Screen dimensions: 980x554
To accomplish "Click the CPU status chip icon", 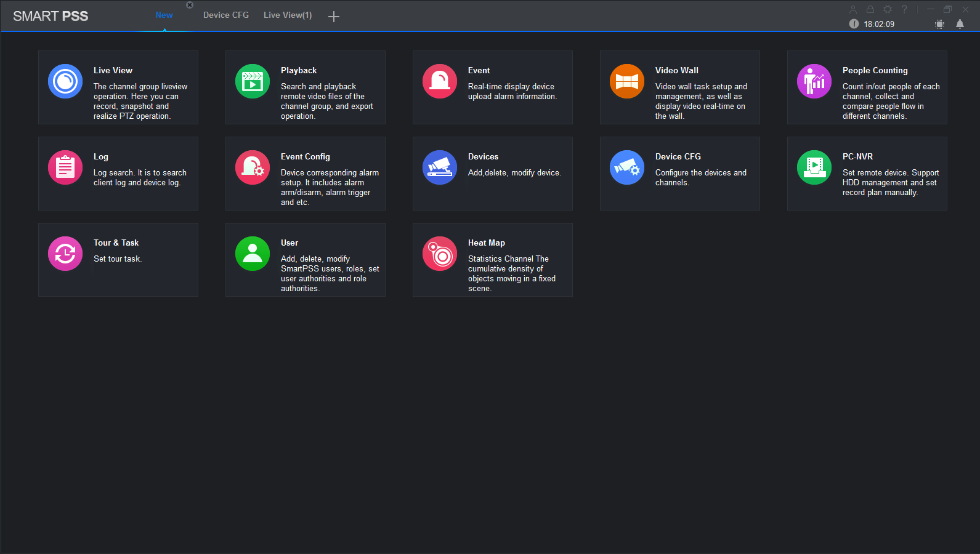I will pyautogui.click(x=939, y=24).
